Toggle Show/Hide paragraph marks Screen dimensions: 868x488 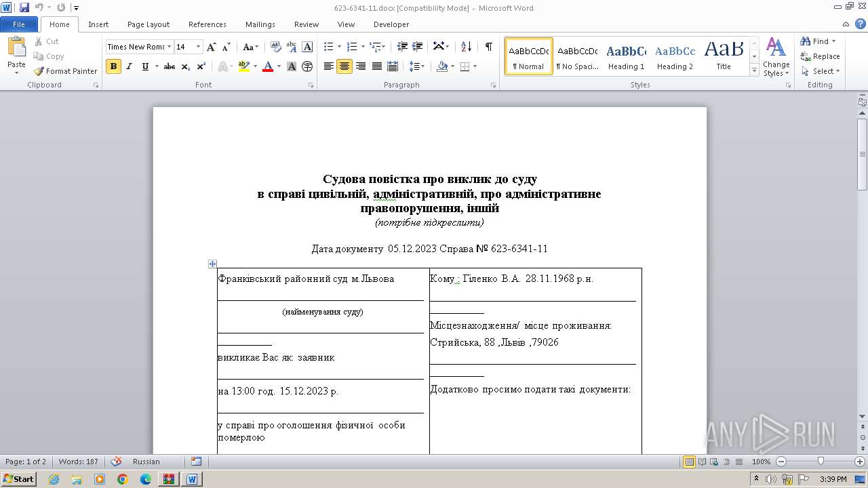pyautogui.click(x=488, y=47)
